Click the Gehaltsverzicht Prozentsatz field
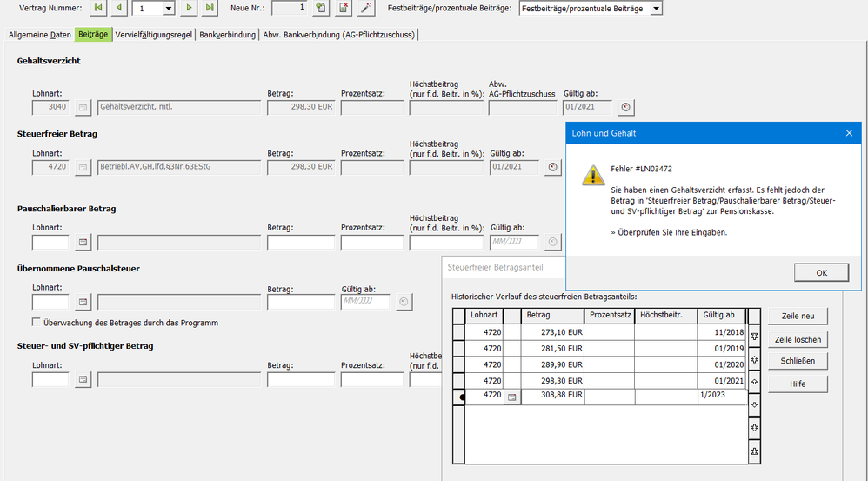This screenshot has height=481, width=868. [372, 107]
